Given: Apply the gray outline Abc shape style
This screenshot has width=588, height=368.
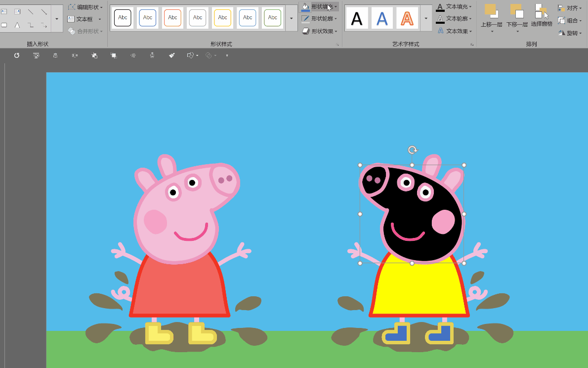Looking at the screenshot, I should [x=198, y=18].
